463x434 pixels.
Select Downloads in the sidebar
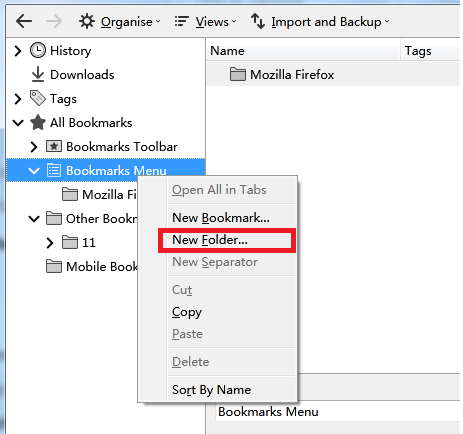82,75
